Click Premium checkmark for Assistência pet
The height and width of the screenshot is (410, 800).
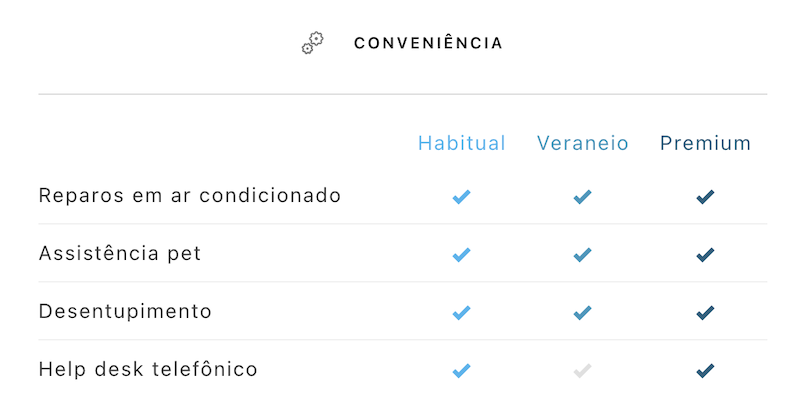point(705,254)
